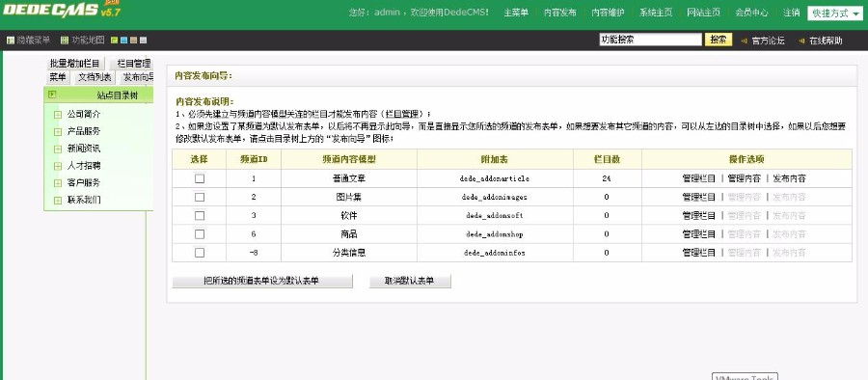Viewport: 868px width, 380px height.
Task: Click 隐藏菜单 text link
Action: pos(34,40)
